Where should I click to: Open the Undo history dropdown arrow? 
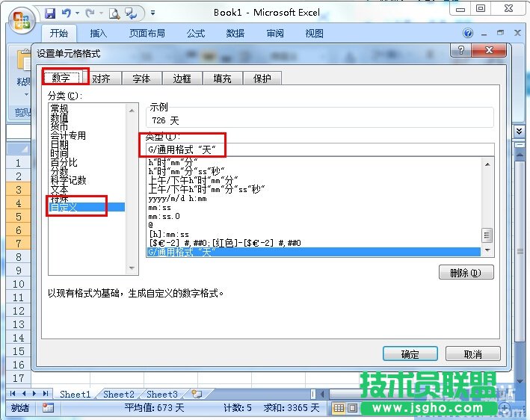click(78, 13)
